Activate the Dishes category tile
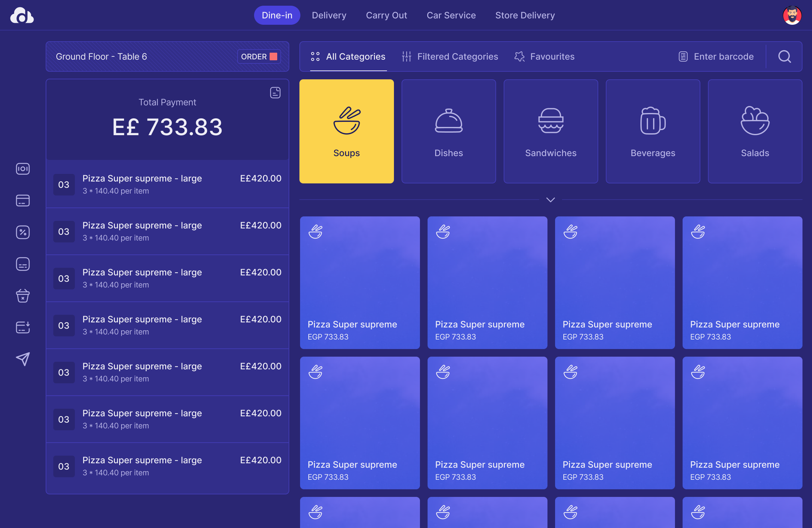This screenshot has width=812, height=528. click(448, 131)
